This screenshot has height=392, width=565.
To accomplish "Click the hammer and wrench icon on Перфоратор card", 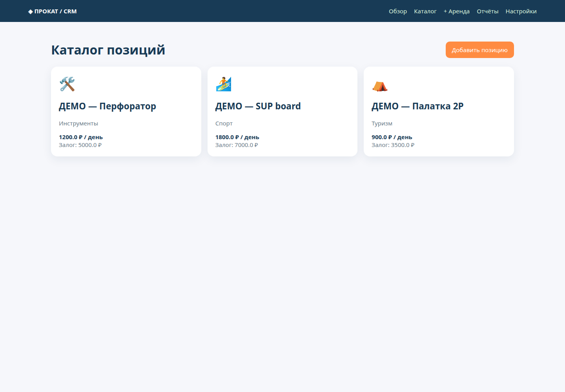I will click(x=67, y=84).
